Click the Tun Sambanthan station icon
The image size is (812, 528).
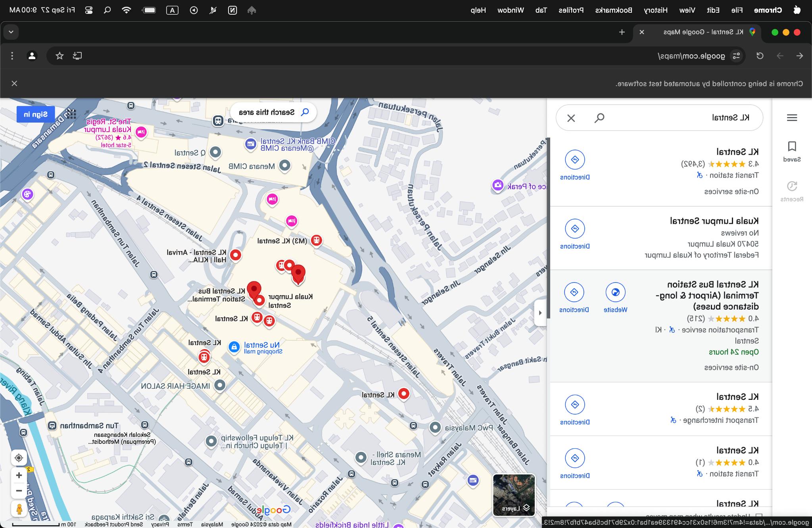click(52, 426)
